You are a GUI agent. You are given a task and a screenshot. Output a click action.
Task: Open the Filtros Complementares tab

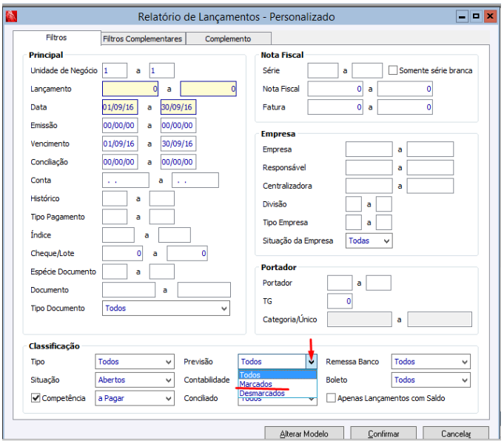(143, 39)
